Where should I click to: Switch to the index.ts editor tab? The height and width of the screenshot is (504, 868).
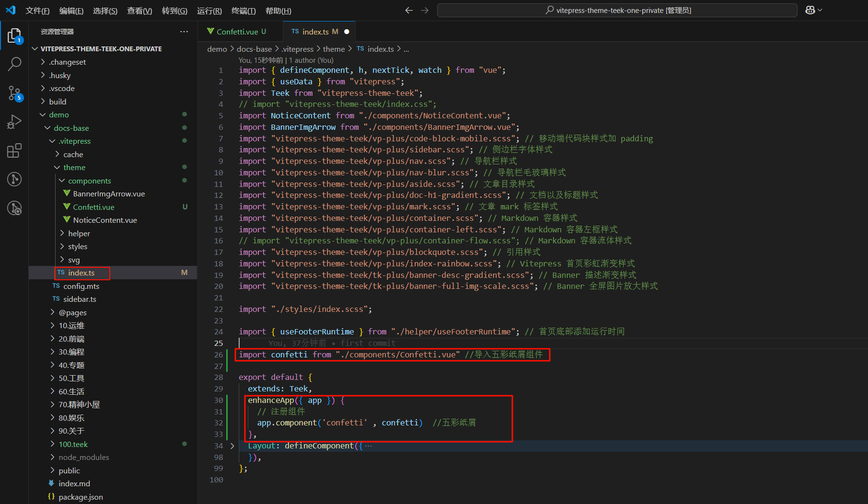319,32
